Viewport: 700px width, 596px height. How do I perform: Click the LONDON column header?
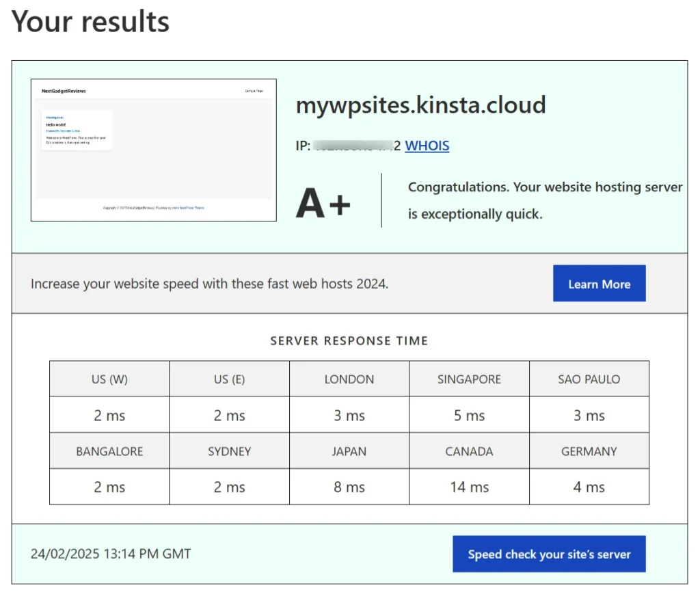[349, 379]
